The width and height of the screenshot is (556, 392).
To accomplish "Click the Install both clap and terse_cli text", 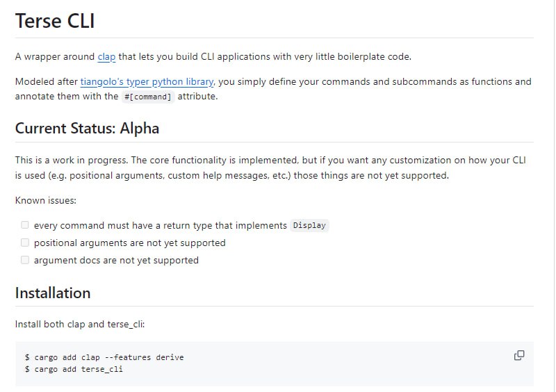I will pyautogui.click(x=80, y=324).
